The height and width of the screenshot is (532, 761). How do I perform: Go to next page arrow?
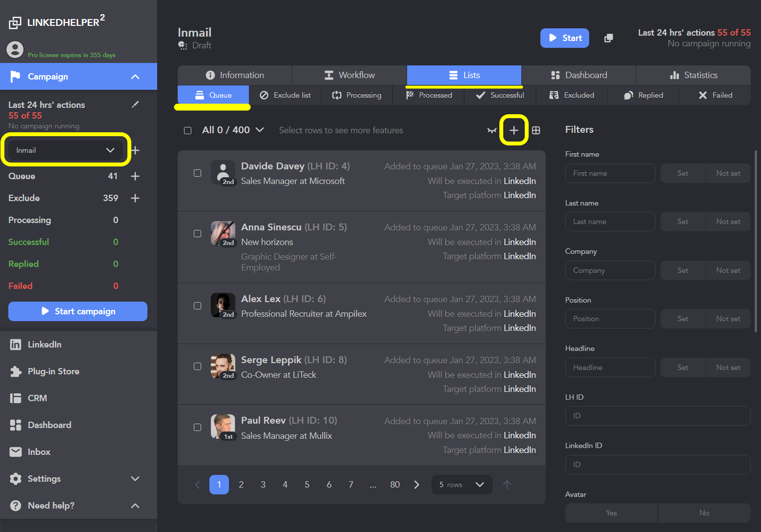point(416,485)
